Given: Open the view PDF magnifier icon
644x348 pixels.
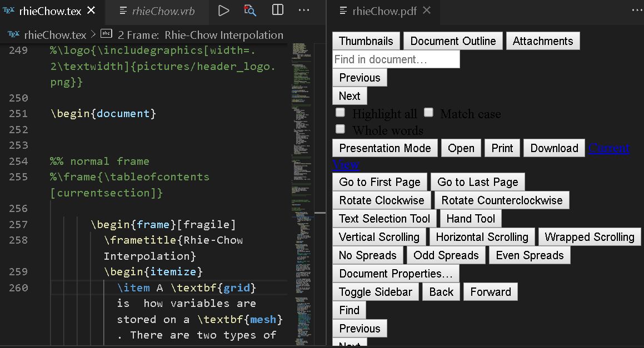Looking at the screenshot, I should coord(249,11).
